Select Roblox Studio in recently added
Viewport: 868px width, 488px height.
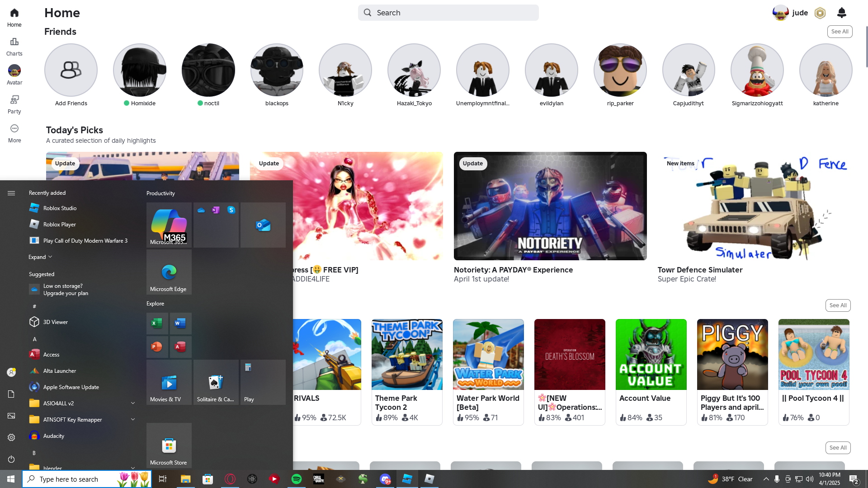[60, 208]
